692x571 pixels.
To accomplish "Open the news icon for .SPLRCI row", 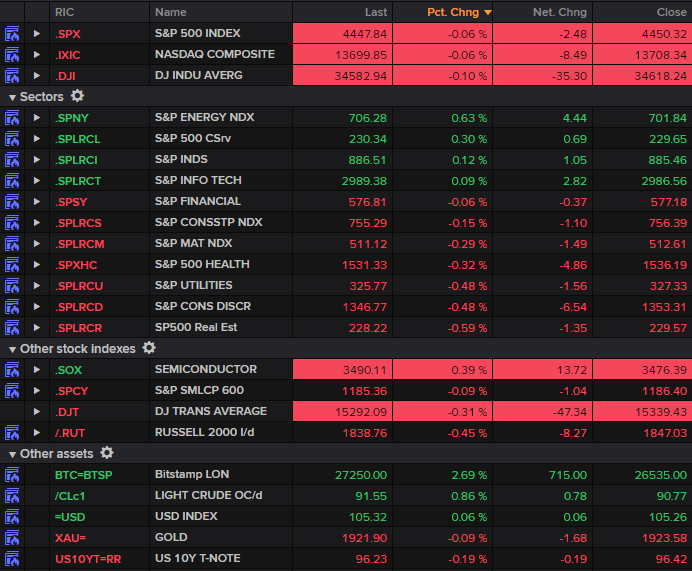I will pos(12,160).
